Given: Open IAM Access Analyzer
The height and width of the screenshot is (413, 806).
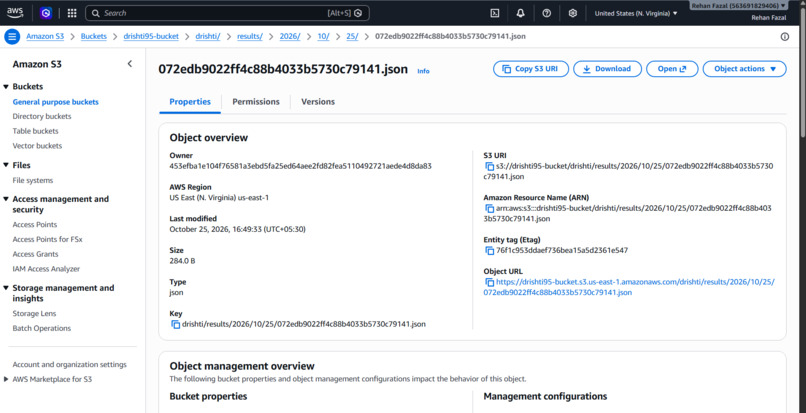Looking at the screenshot, I should pos(46,269).
